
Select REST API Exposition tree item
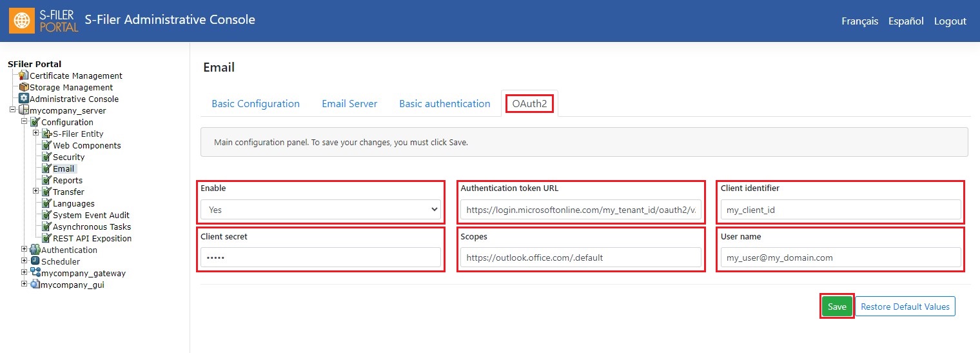tap(92, 238)
